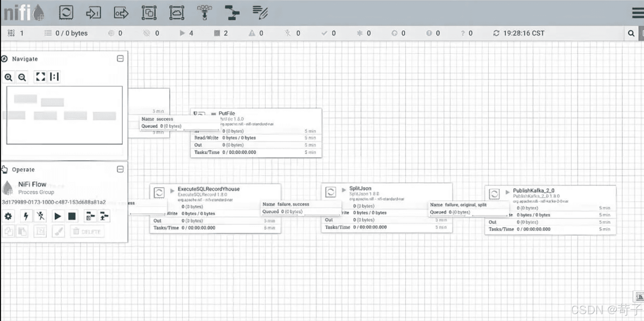Viewport: 644px width, 321px height.
Task: Click the ExecuteSQLRecordYhouse processor icon
Action: [x=159, y=192]
